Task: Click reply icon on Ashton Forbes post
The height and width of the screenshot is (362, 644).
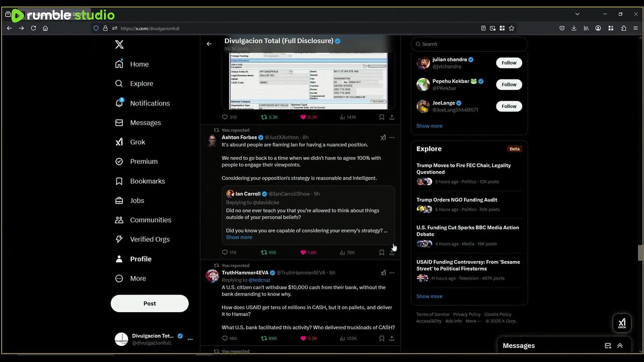Action: tap(225, 252)
